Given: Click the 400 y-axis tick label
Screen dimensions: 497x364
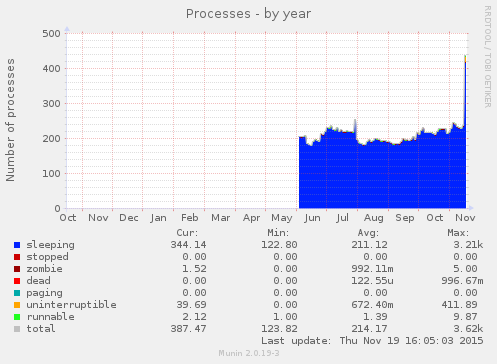Looking at the screenshot, I should 51,69.
